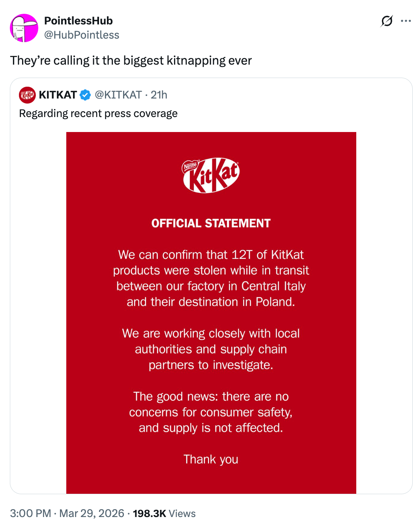Click the OFFICIAL STATEMENT heading in image
The image size is (419, 532).
point(211,223)
